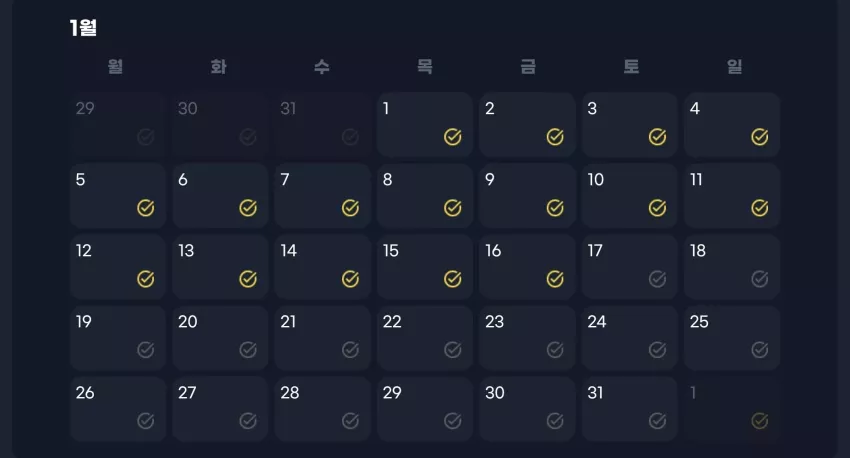
Task: Click the 1월 month heading
Action: [83, 28]
